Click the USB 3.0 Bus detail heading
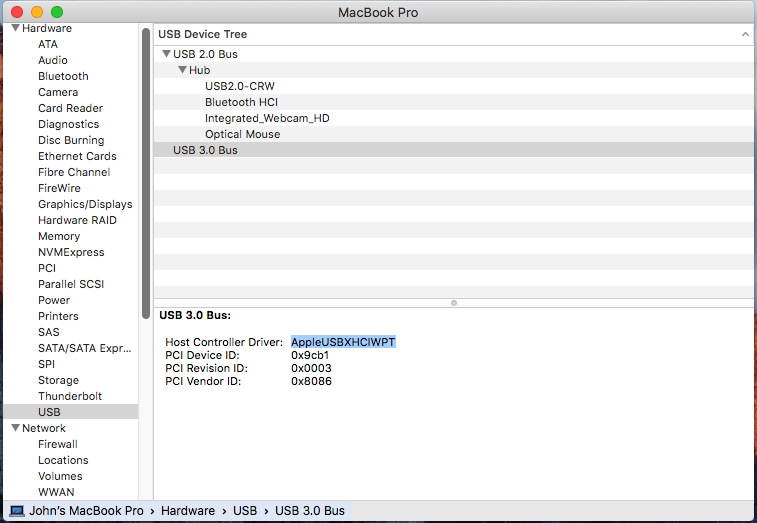This screenshot has height=523, width=757. (195, 315)
